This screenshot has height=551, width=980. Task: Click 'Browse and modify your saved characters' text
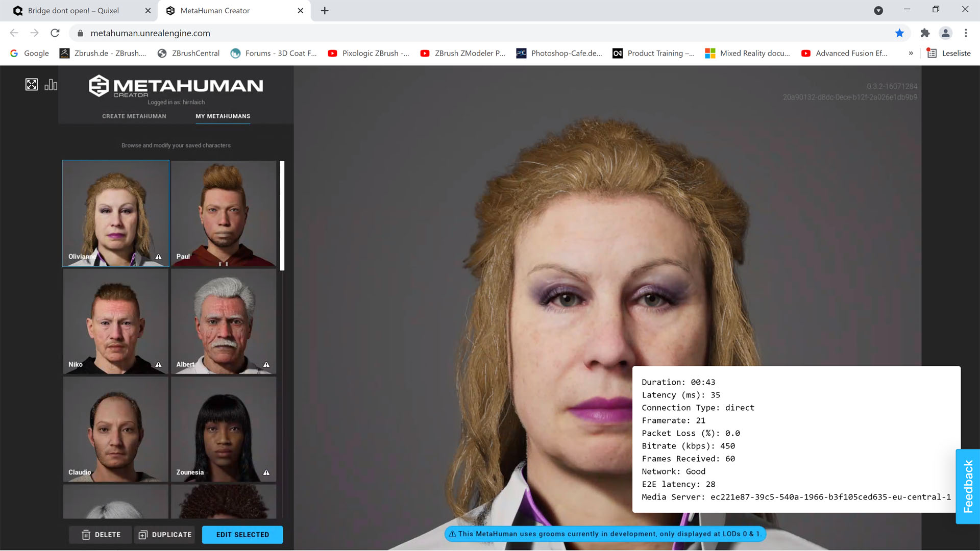176,145
